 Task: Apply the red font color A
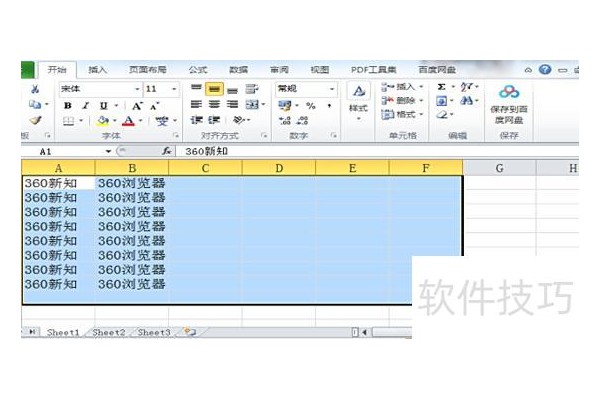pyautogui.click(x=129, y=121)
